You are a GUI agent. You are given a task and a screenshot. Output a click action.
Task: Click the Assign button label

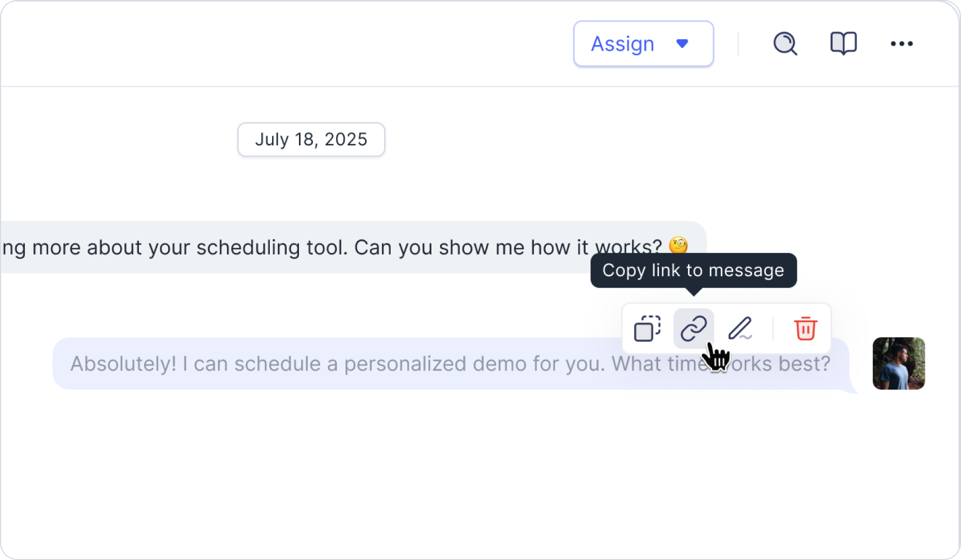pos(623,44)
